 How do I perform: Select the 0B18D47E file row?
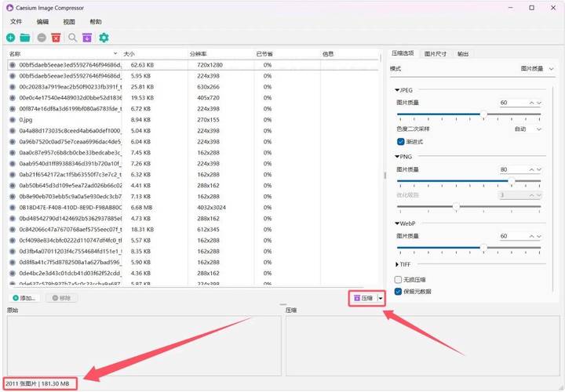point(193,208)
